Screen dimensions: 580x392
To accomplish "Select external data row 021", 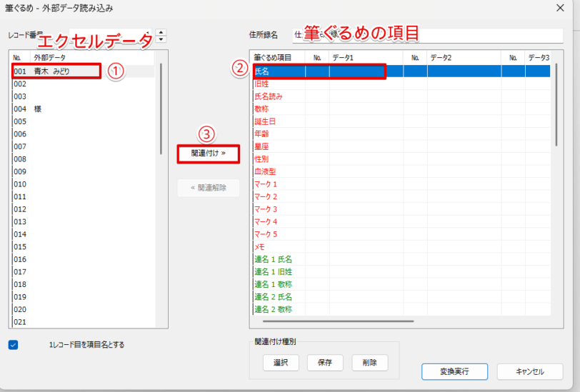I will pyautogui.click(x=84, y=322).
